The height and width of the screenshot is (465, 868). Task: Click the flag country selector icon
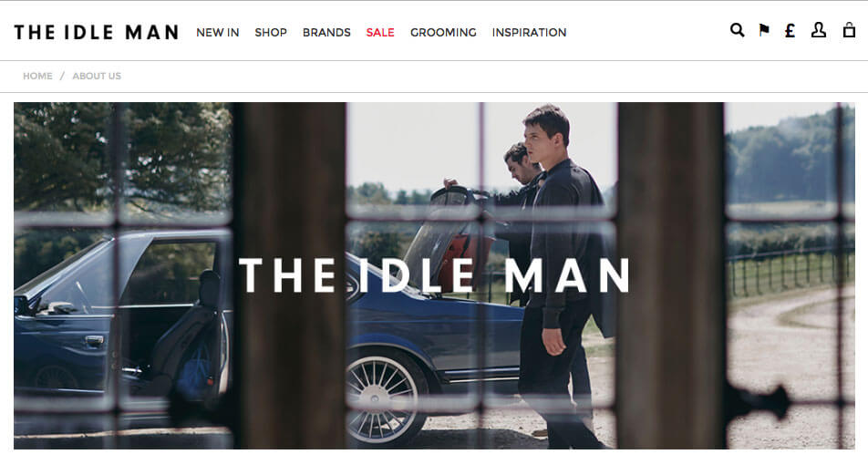tap(764, 30)
